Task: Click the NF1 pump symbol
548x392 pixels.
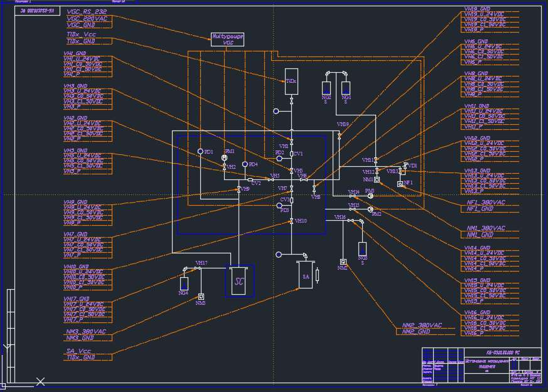Action: 400,184
